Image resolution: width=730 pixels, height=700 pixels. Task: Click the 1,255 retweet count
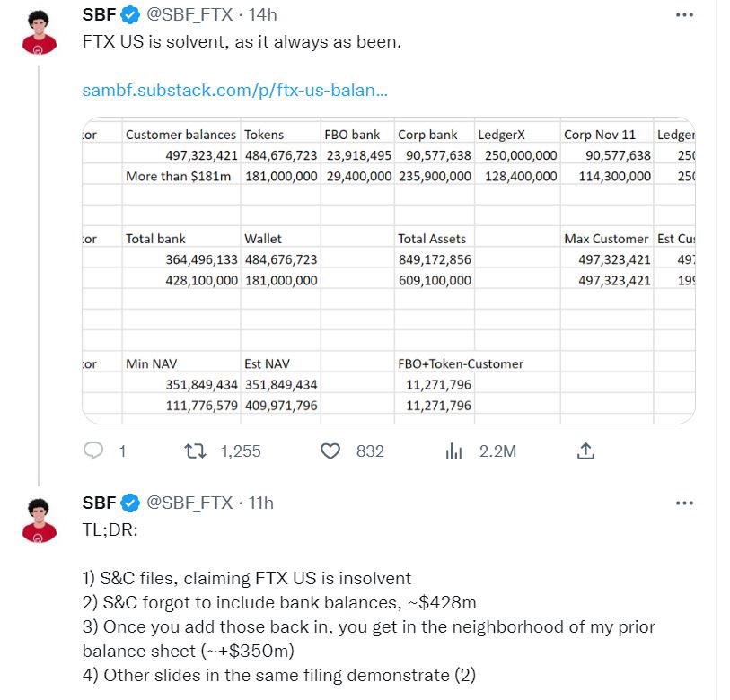(x=241, y=451)
